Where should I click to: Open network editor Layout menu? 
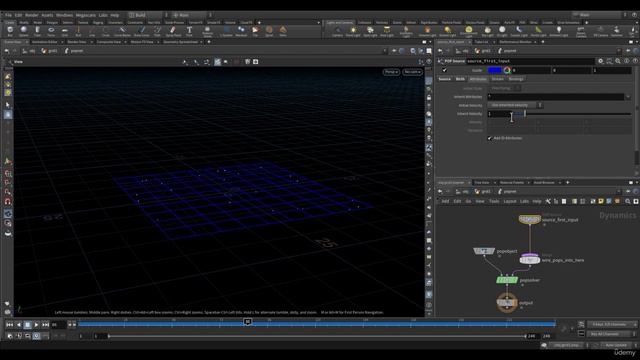[509, 201]
